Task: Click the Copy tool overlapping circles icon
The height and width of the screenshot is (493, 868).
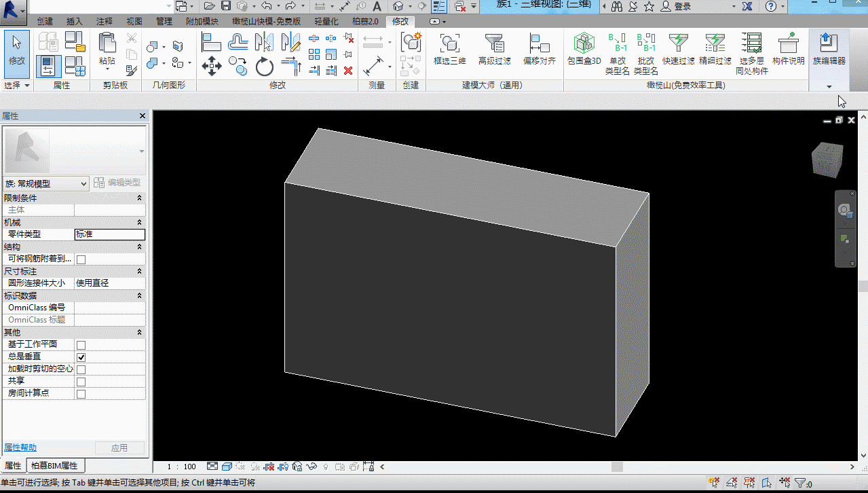Action: click(x=238, y=66)
